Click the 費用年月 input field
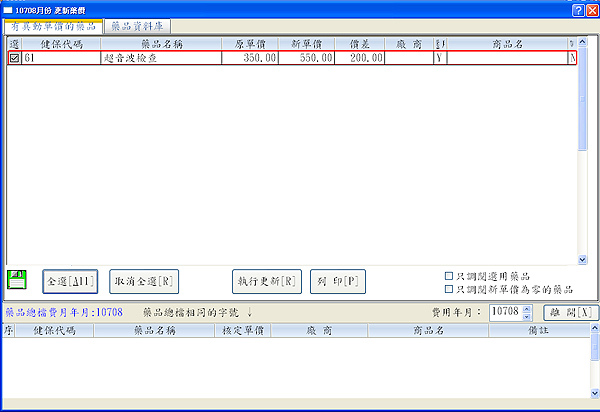 (x=506, y=312)
